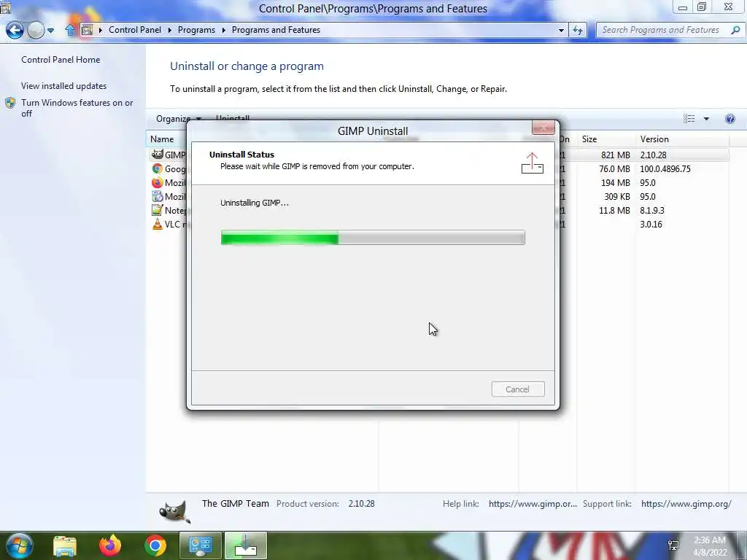Click the 194 MB size cell
Screen dimensions: 747x560
tap(615, 182)
